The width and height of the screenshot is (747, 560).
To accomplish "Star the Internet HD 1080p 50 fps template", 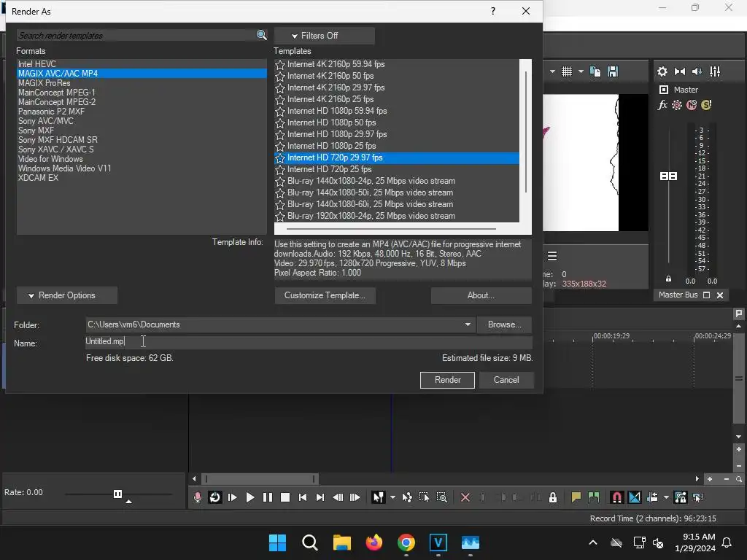I will click(x=280, y=122).
